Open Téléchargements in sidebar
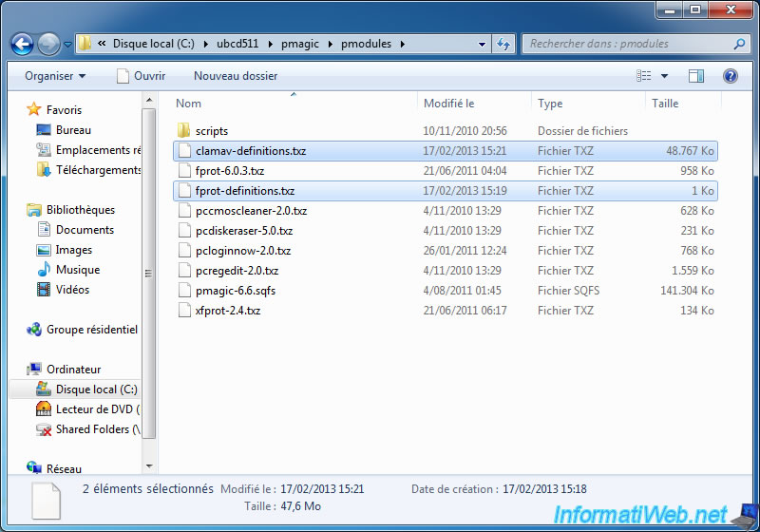 (x=98, y=170)
